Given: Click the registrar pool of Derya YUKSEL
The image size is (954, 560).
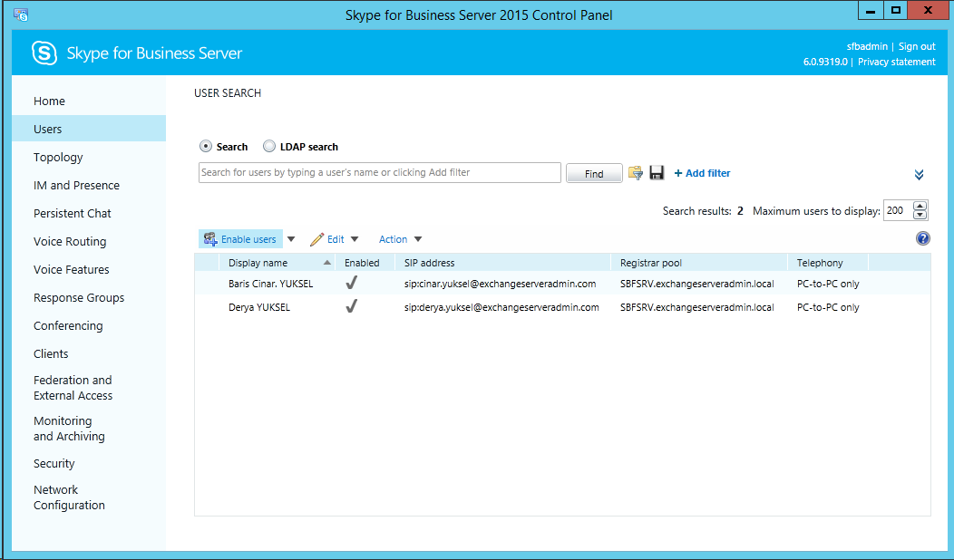Looking at the screenshot, I should 697,307.
